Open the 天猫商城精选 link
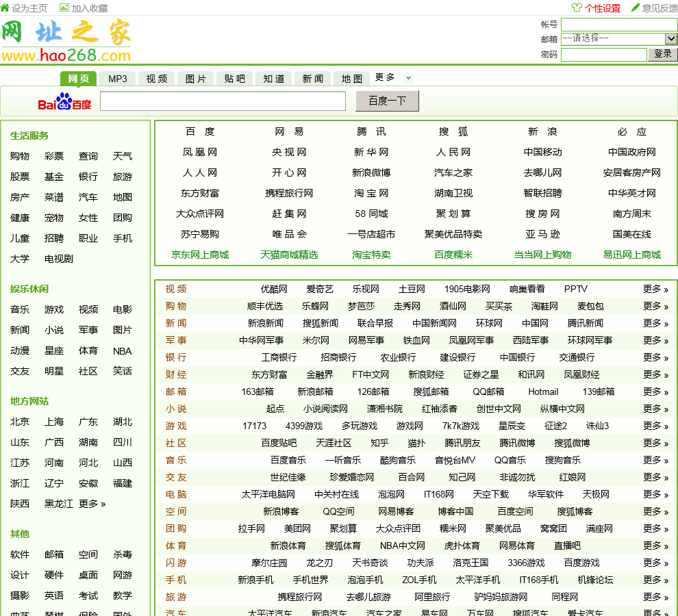 pyautogui.click(x=289, y=255)
